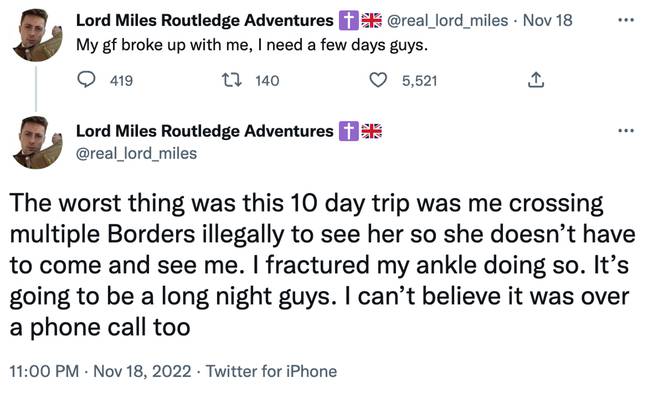Open the share upload icon
648x394 pixels.
coord(536,80)
